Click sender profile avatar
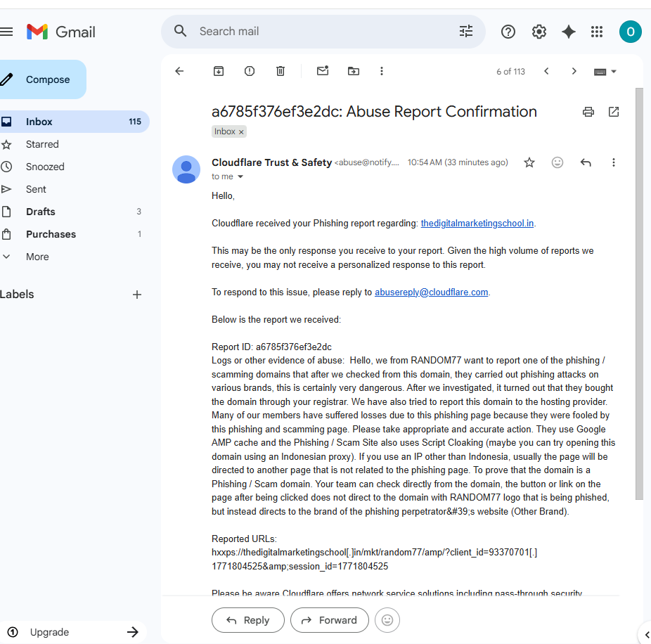This screenshot has width=651, height=644. coord(186,169)
